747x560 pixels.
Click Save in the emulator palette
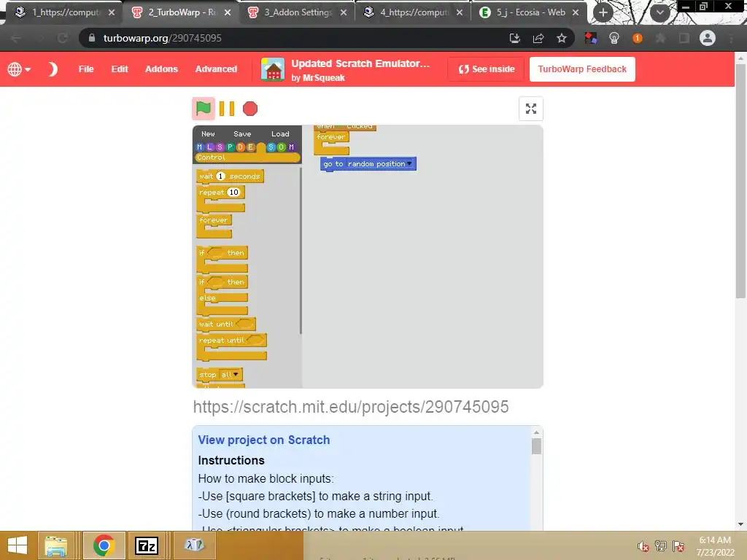click(x=242, y=134)
